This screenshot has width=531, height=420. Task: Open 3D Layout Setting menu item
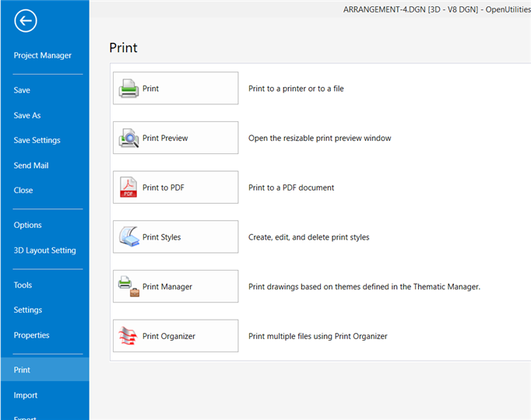point(45,250)
